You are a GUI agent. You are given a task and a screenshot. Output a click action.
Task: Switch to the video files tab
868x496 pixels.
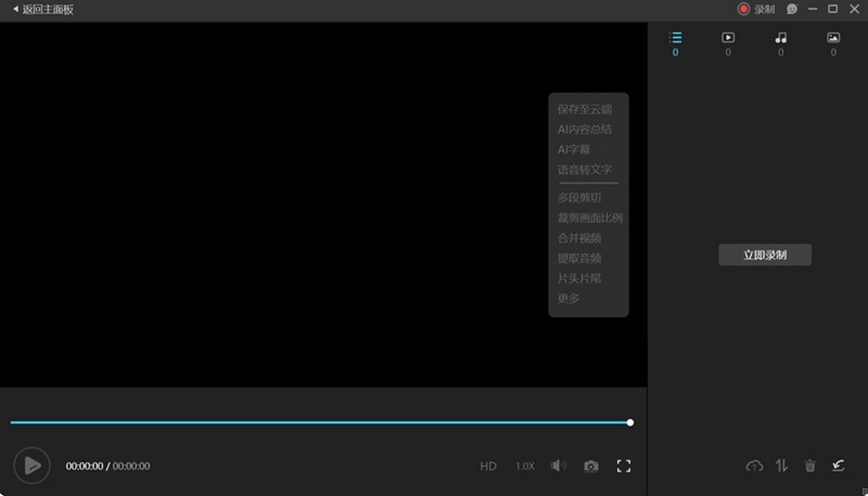(x=728, y=38)
